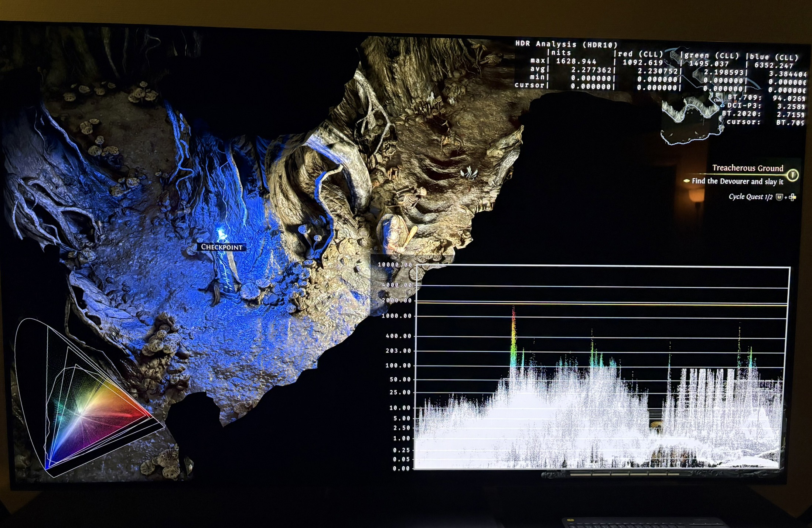This screenshot has width=812, height=528.
Task: Click the blue CLL max value 6352.247
Action: click(x=774, y=65)
